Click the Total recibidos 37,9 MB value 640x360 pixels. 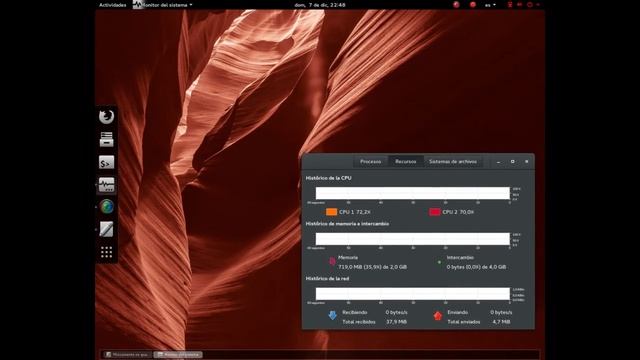click(x=396, y=322)
